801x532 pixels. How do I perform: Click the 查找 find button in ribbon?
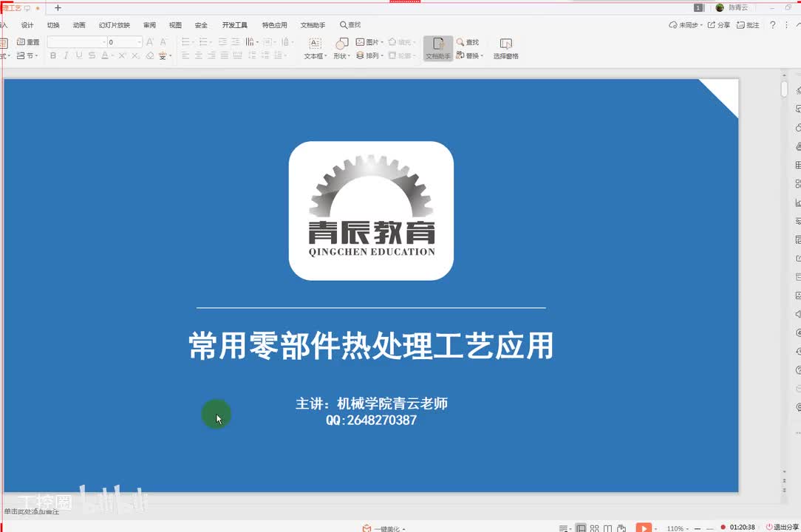tap(468, 42)
